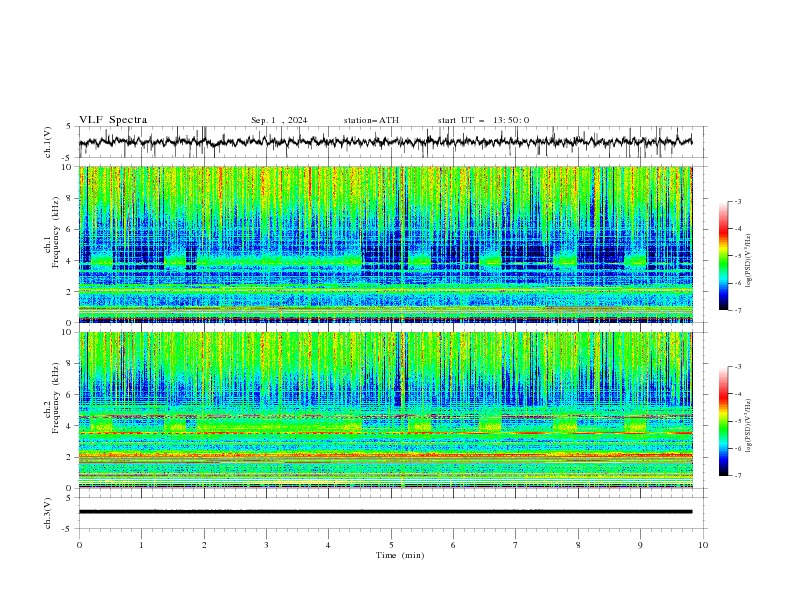This screenshot has height=612, width=792.
Task: Click the 'Time (min)' axis title
Action: pyautogui.click(x=400, y=555)
